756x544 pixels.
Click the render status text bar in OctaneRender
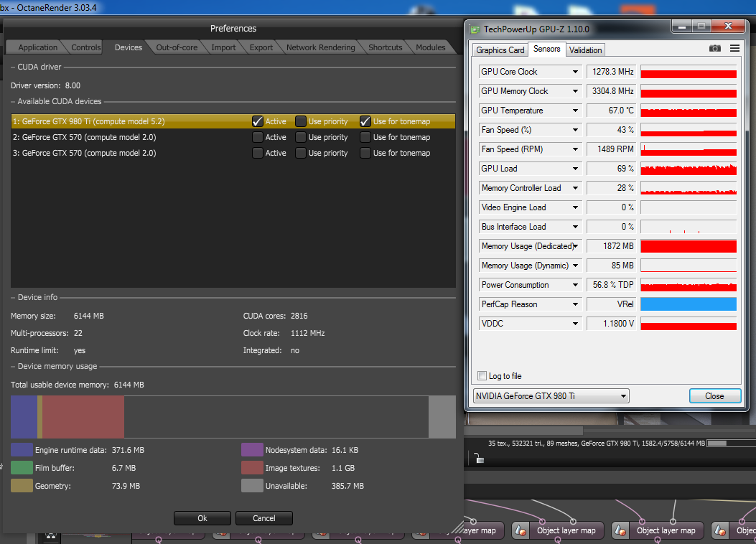(x=597, y=444)
